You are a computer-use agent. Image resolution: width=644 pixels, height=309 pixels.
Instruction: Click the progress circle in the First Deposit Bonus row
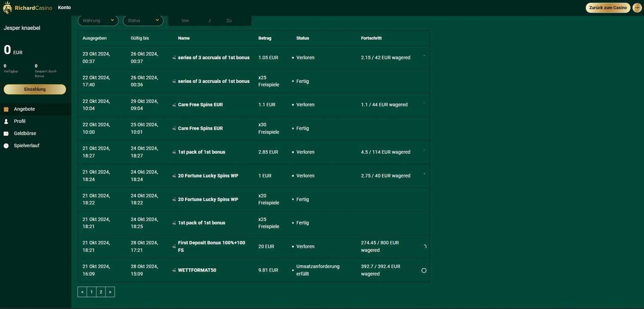(424, 246)
